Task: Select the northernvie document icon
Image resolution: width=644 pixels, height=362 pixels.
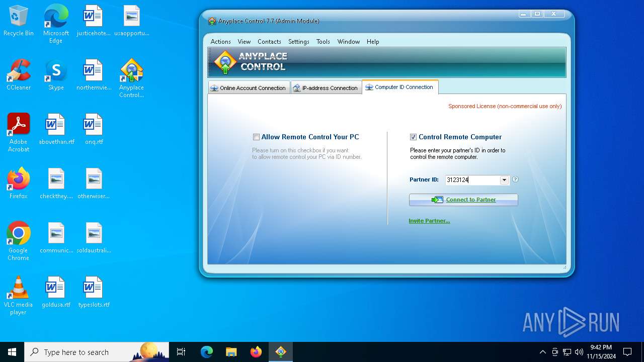Action: point(94,75)
